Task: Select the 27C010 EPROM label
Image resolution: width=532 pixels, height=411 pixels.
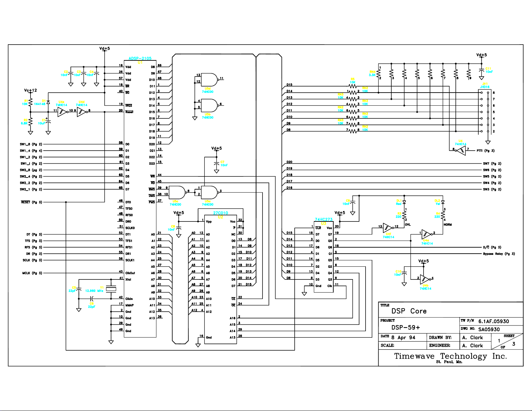Action: pos(221,213)
